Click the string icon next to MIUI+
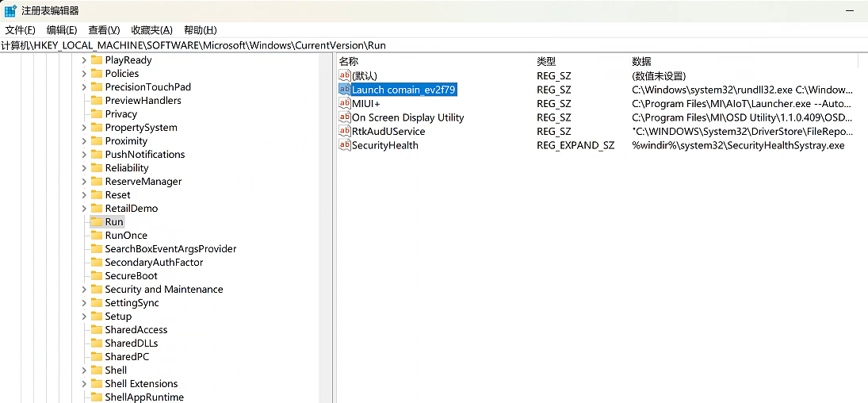 [344, 103]
